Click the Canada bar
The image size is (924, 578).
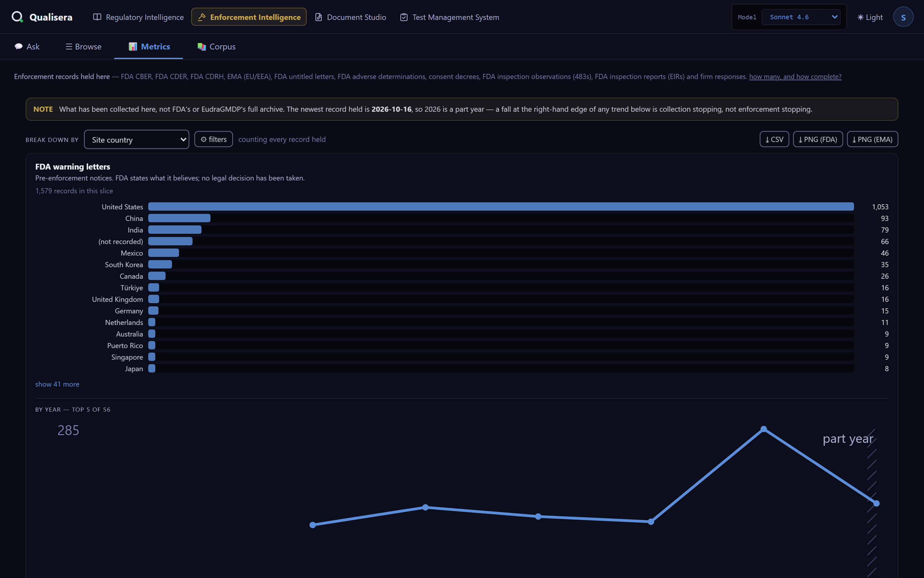click(157, 276)
